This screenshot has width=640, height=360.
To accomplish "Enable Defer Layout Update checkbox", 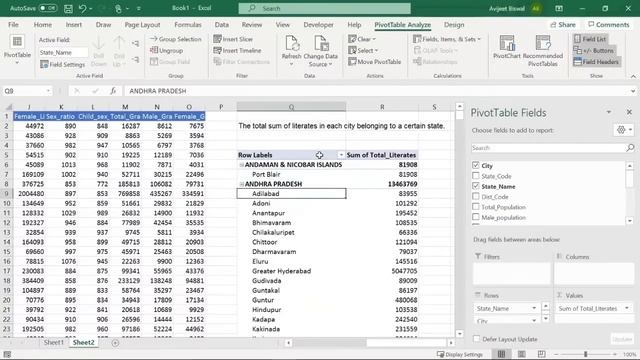I will tap(476, 339).
